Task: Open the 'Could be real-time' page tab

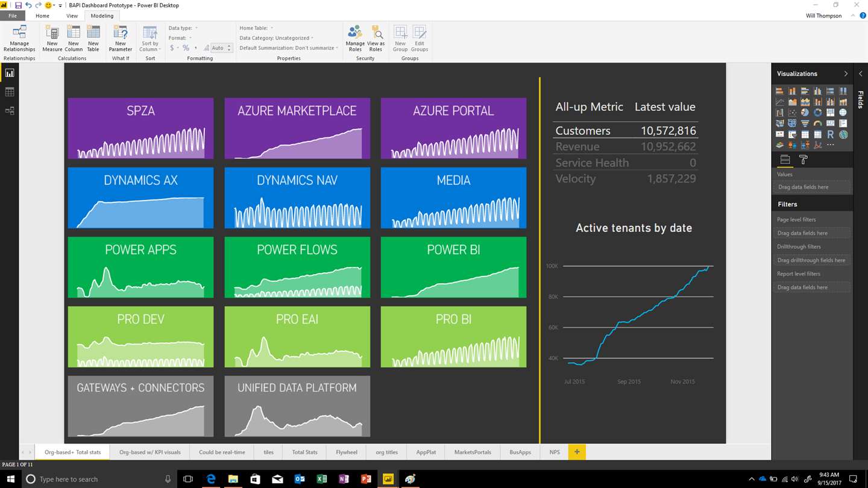Action: pos(222,452)
